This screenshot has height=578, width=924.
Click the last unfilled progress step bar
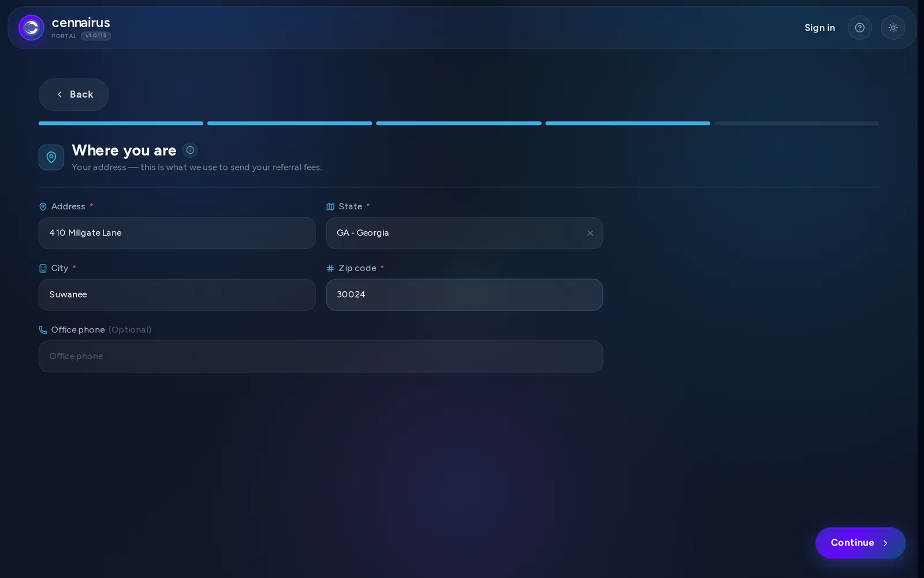point(796,123)
